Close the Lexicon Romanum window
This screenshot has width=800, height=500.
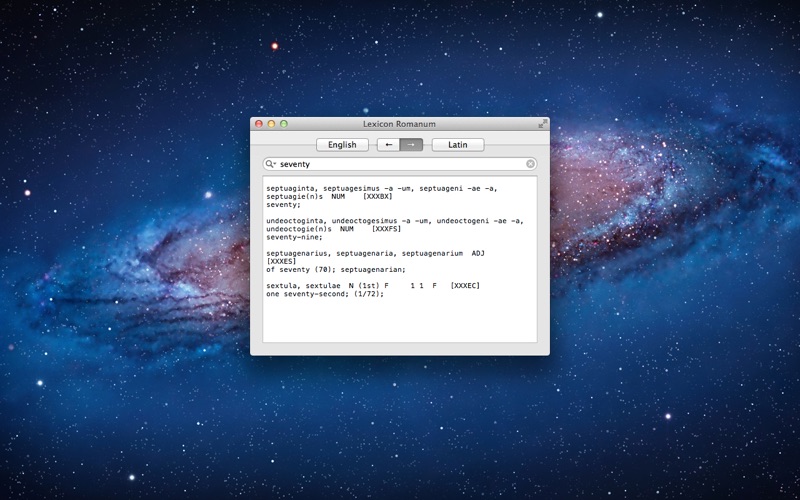point(259,124)
